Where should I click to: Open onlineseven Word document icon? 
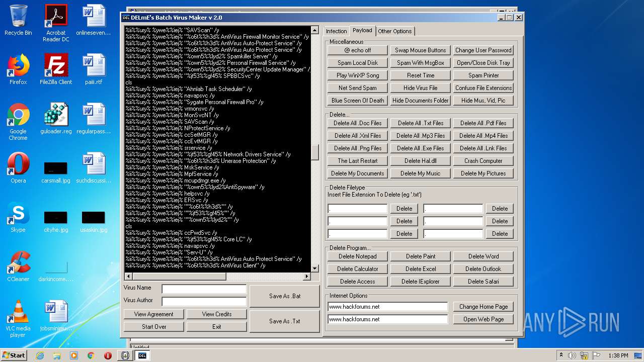point(94,20)
